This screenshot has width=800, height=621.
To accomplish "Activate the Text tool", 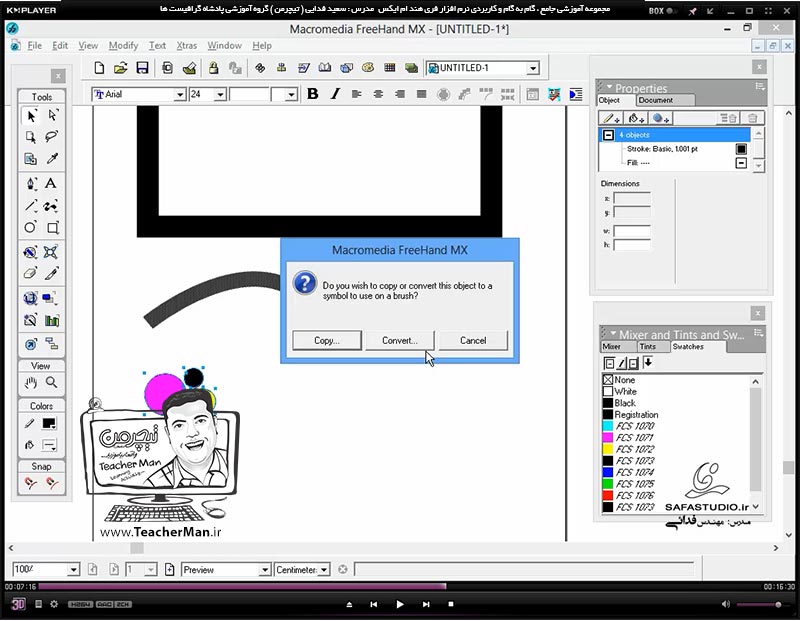I will [51, 183].
